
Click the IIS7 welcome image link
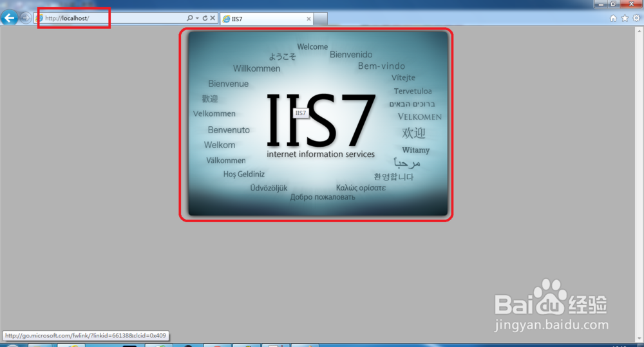317,123
